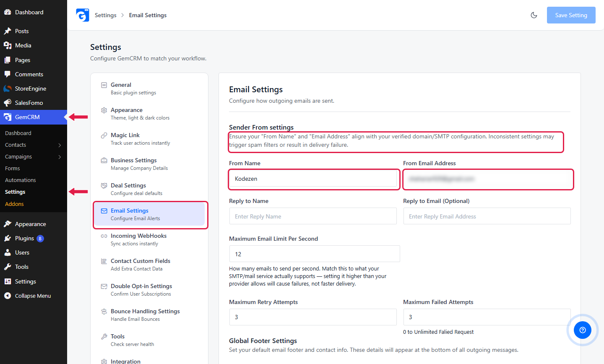
Task: Click the Appearance paintbrush icon in WordPress menu
Action: click(x=8, y=224)
